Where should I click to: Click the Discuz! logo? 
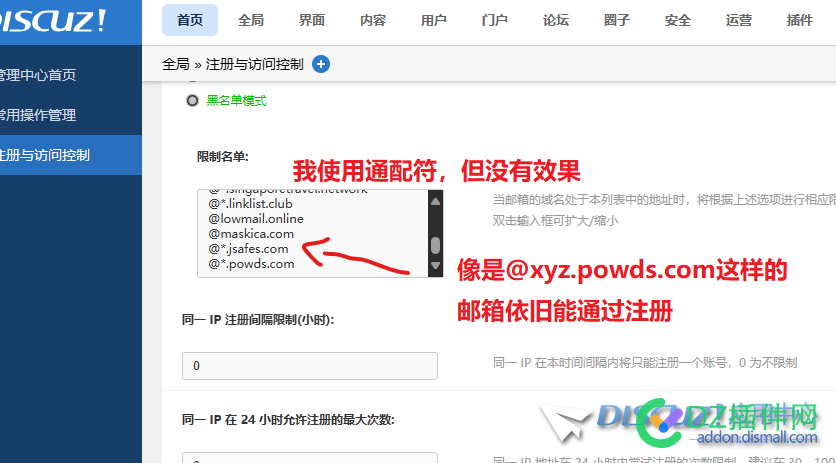[53, 21]
